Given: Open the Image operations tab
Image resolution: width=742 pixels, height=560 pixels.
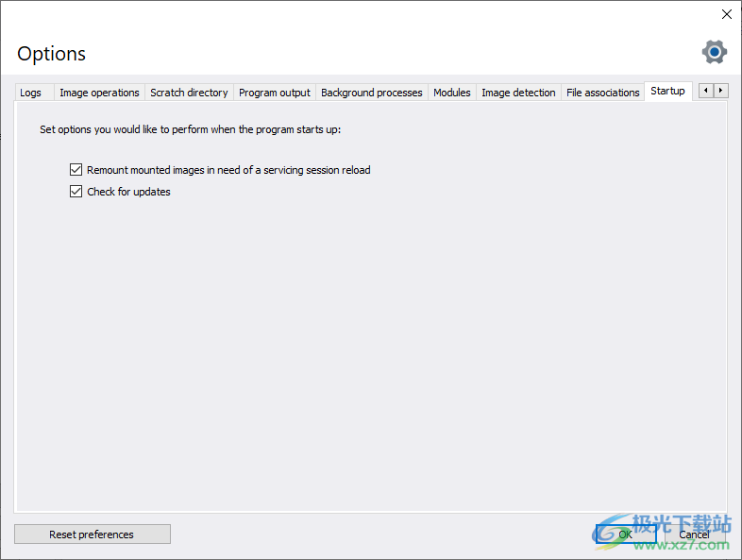Looking at the screenshot, I should [99, 93].
